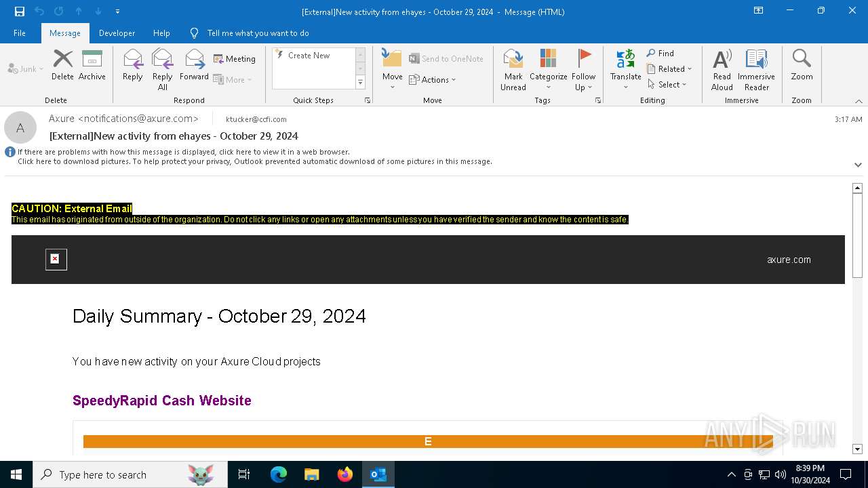Open the axure.com link in banner
868x488 pixels.
[x=789, y=260]
